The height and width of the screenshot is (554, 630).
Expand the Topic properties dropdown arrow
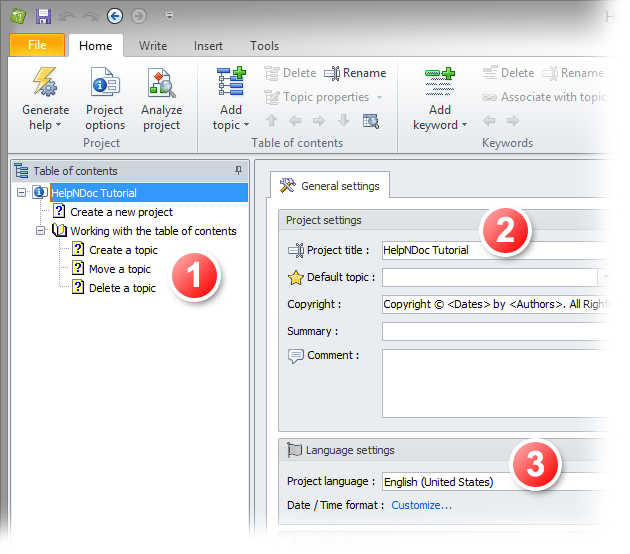tap(380, 97)
